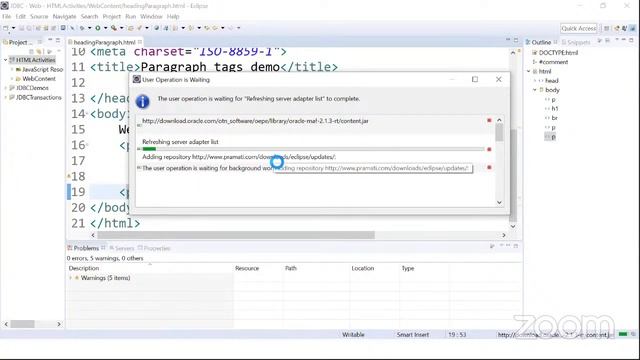The height and width of the screenshot is (360, 640).
Task: Click the Debug bug toolbar icon
Action: [82, 28]
